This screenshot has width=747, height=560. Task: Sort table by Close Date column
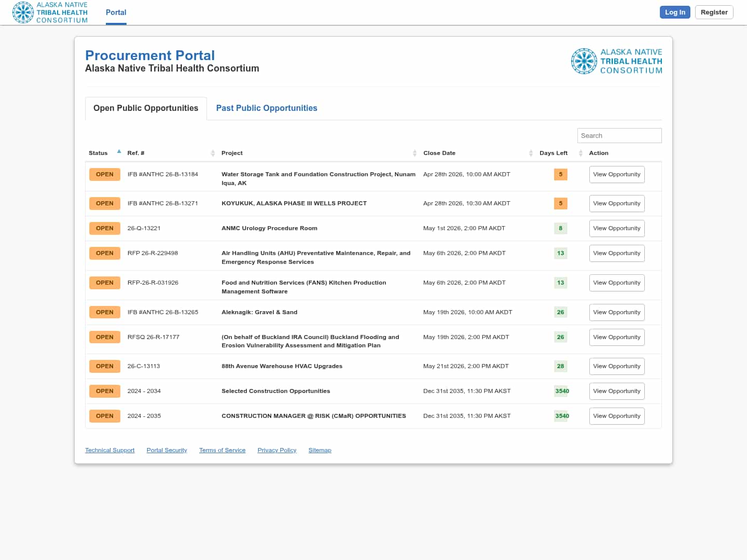[x=478, y=153]
